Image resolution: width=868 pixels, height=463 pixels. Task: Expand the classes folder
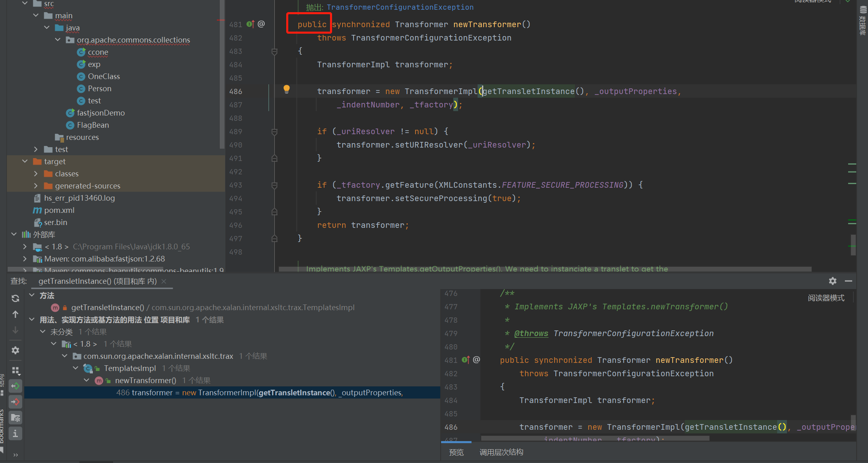click(36, 174)
